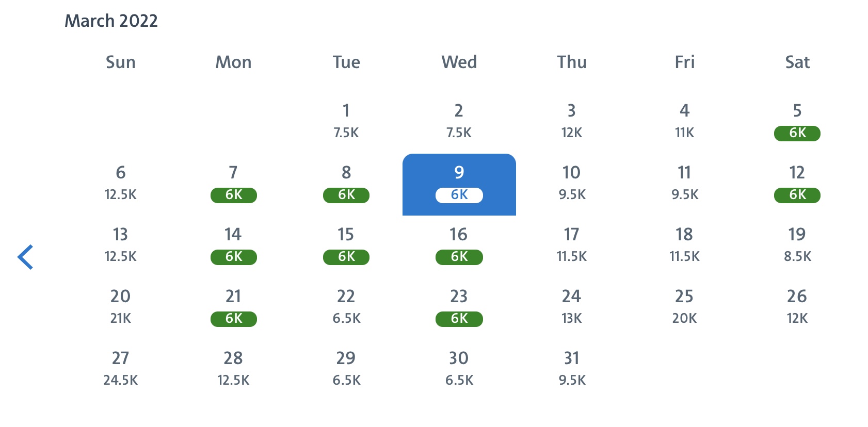Select March 9 highlighted date
This screenshot has height=427, width=868.
click(459, 184)
